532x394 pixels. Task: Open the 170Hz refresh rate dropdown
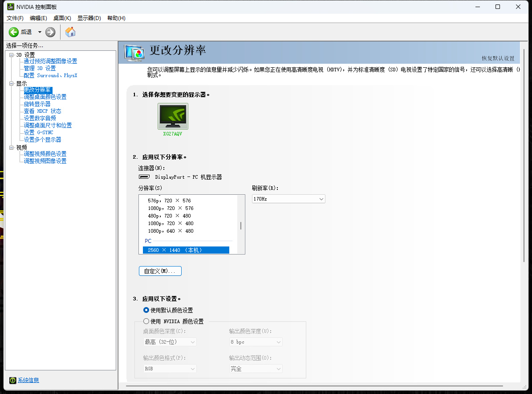(x=288, y=199)
